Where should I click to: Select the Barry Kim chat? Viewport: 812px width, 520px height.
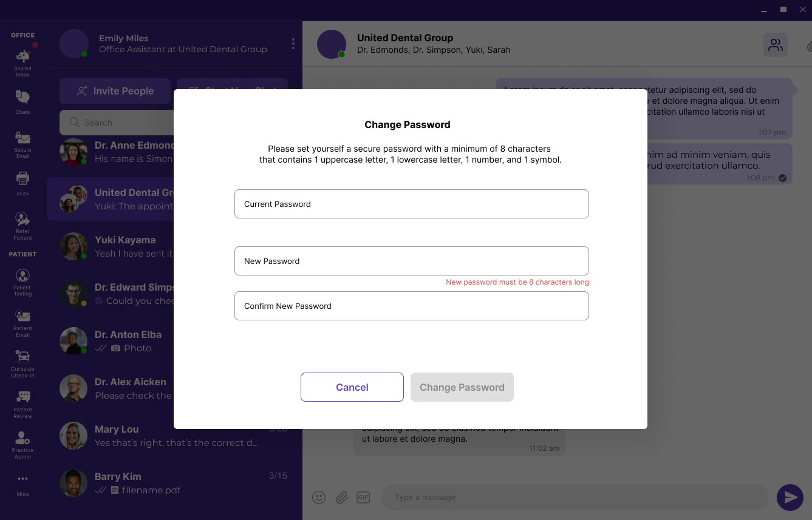(173, 483)
